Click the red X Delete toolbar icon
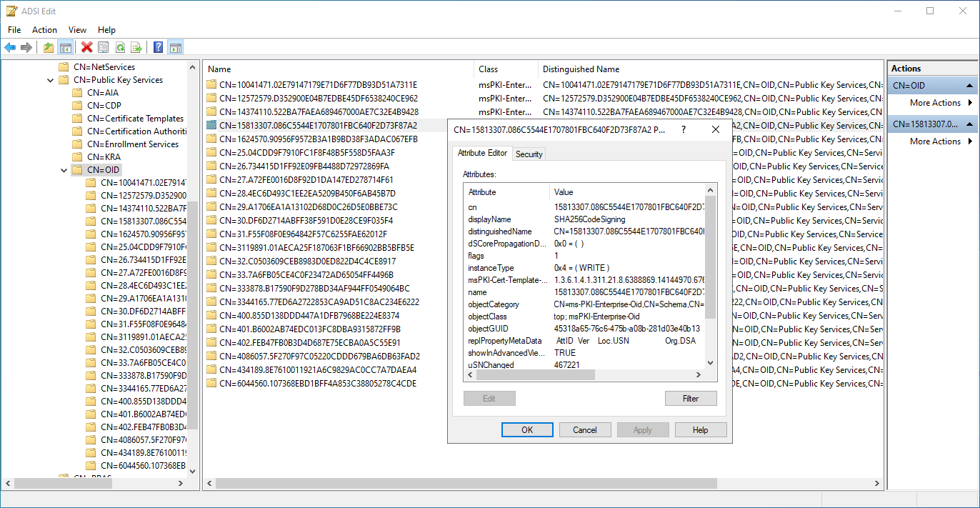 [x=86, y=47]
